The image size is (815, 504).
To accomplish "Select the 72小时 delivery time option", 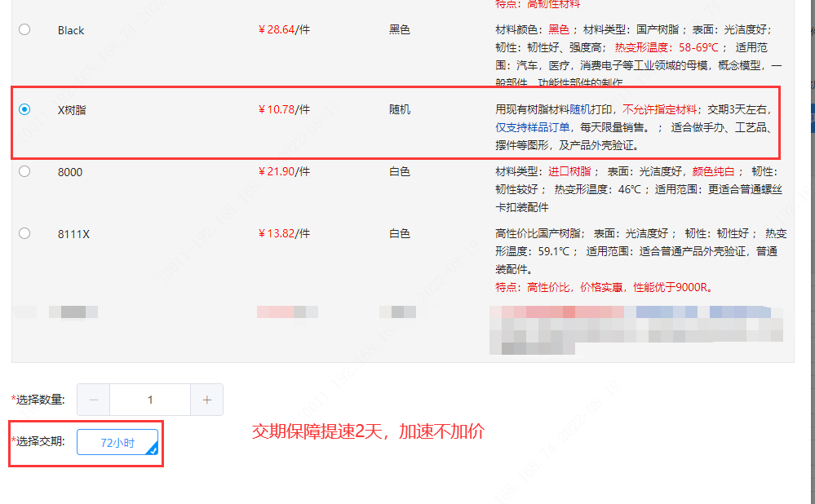I will [x=117, y=443].
